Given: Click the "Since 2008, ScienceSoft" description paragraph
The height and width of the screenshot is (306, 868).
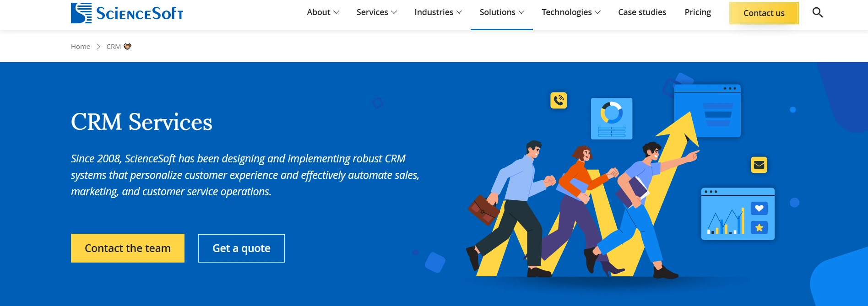Looking at the screenshot, I should (x=245, y=175).
